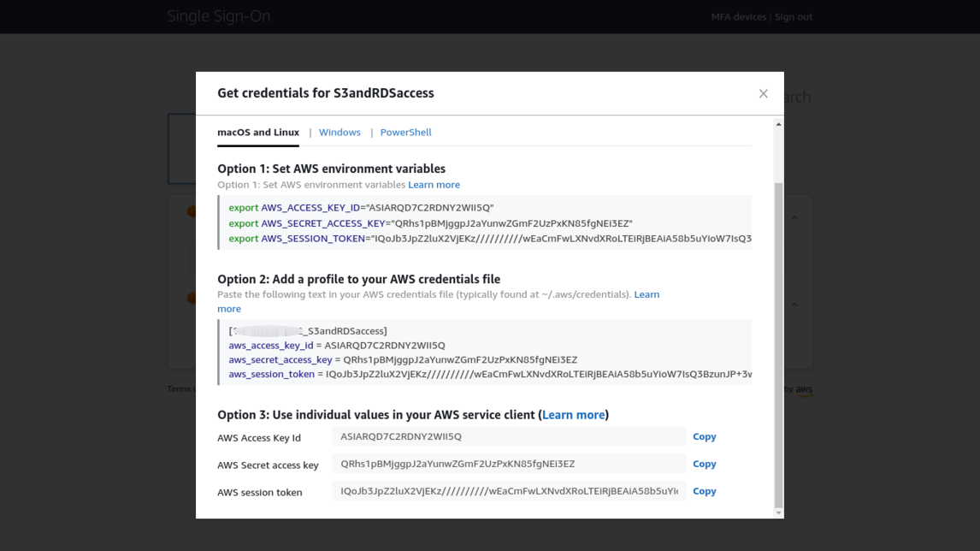The width and height of the screenshot is (980, 551).
Task: Click the dialog scrollbar up arrow
Action: click(778, 125)
